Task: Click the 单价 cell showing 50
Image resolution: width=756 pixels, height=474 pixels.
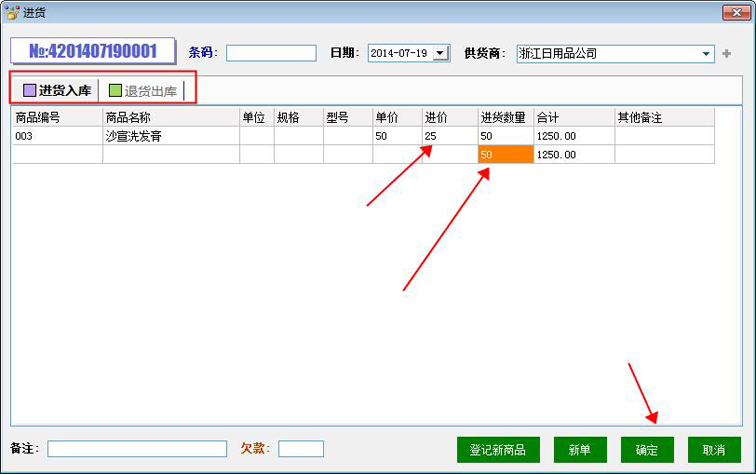Action: click(x=397, y=136)
